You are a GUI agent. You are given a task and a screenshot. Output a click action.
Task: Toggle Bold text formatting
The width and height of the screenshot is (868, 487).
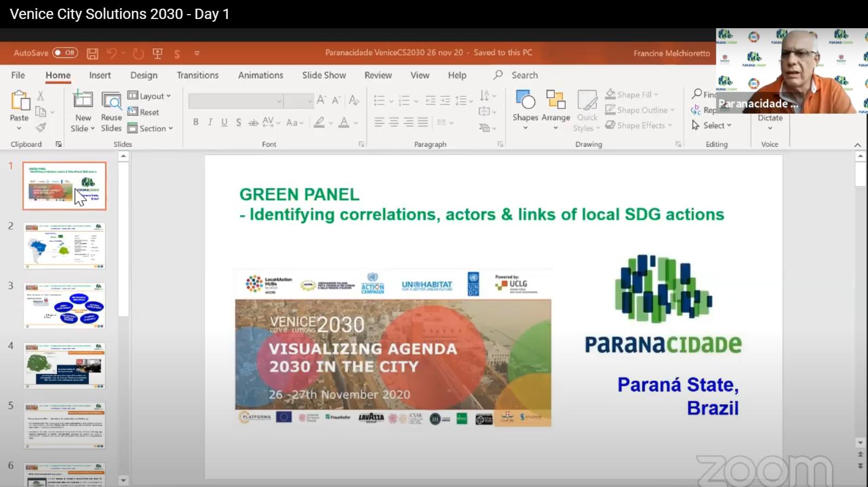[x=196, y=123]
